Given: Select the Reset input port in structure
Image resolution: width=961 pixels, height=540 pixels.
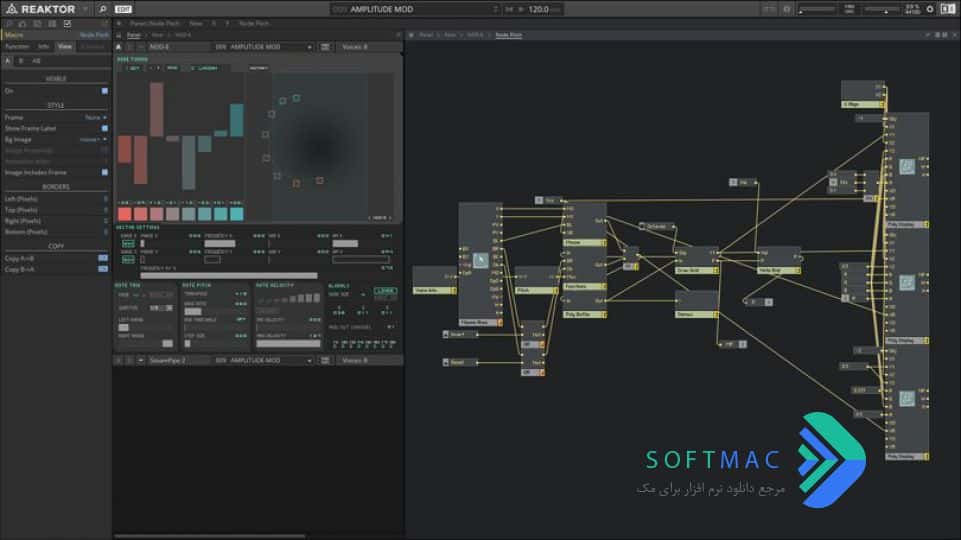Looking at the screenshot, I should pyautogui.click(x=460, y=362).
